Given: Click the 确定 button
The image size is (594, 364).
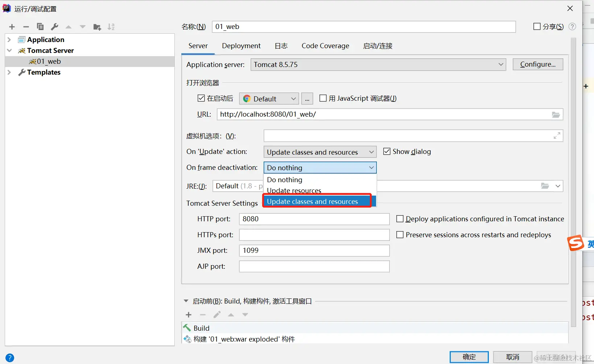Looking at the screenshot, I should point(469,357).
